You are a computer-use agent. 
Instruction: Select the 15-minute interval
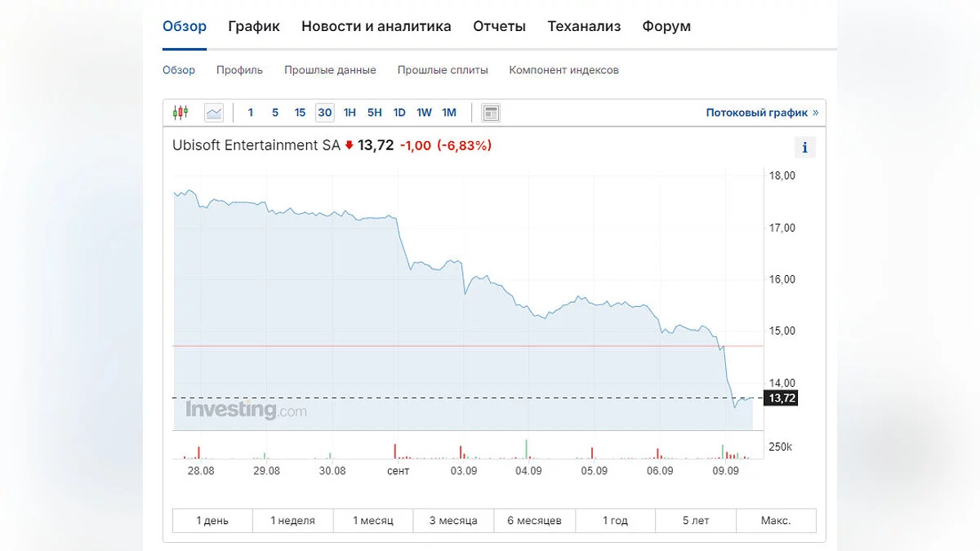pos(300,113)
